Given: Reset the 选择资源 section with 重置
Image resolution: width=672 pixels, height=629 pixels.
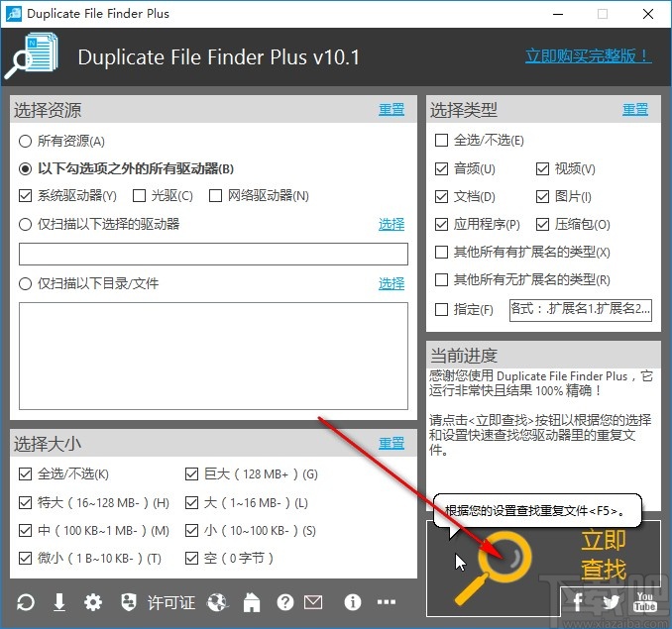Looking at the screenshot, I should (392, 110).
